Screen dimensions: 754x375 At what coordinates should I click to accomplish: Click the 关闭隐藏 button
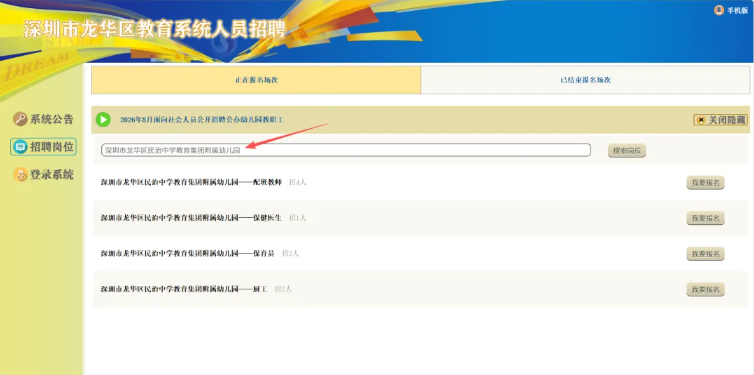pos(720,120)
